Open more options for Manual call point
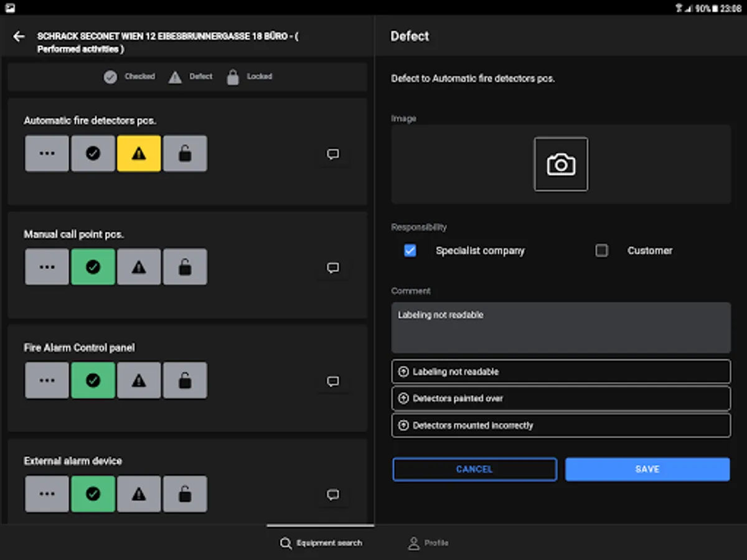 [x=47, y=267]
